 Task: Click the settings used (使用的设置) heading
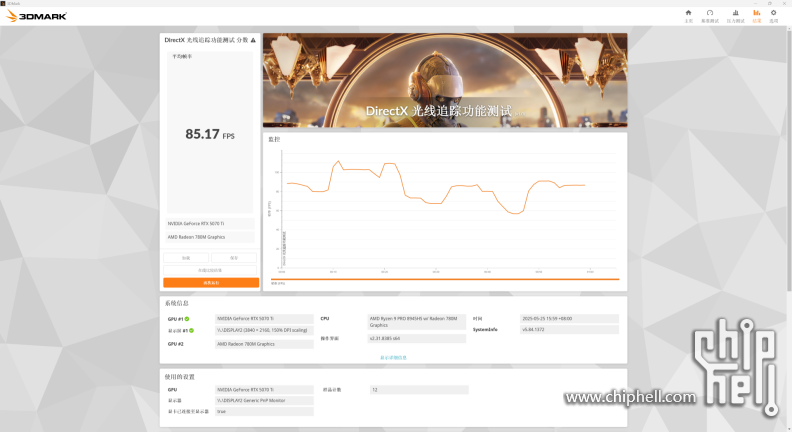click(x=179, y=377)
